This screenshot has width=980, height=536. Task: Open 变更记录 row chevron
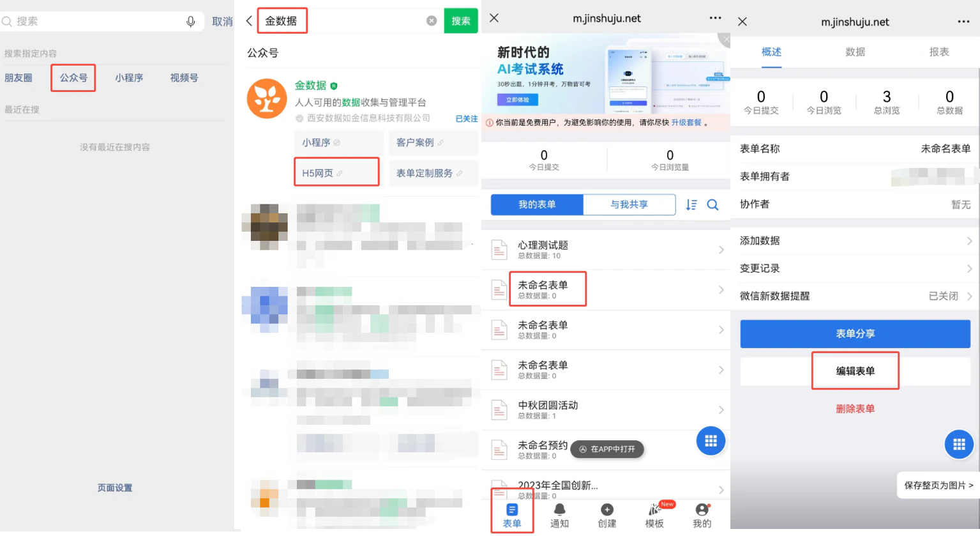(x=969, y=269)
